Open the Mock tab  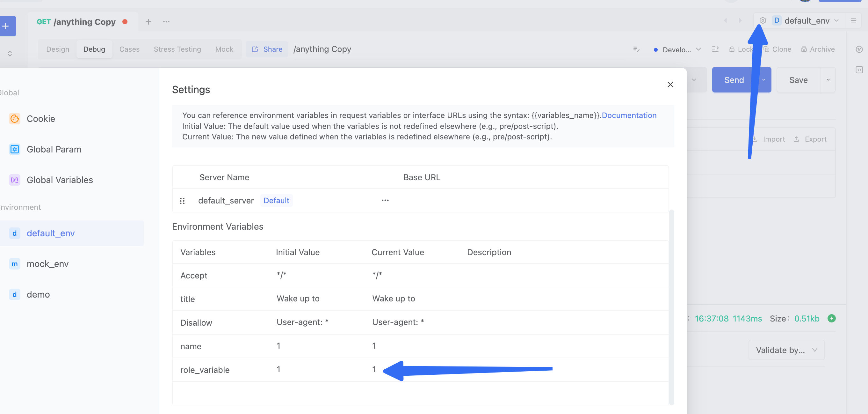click(224, 49)
